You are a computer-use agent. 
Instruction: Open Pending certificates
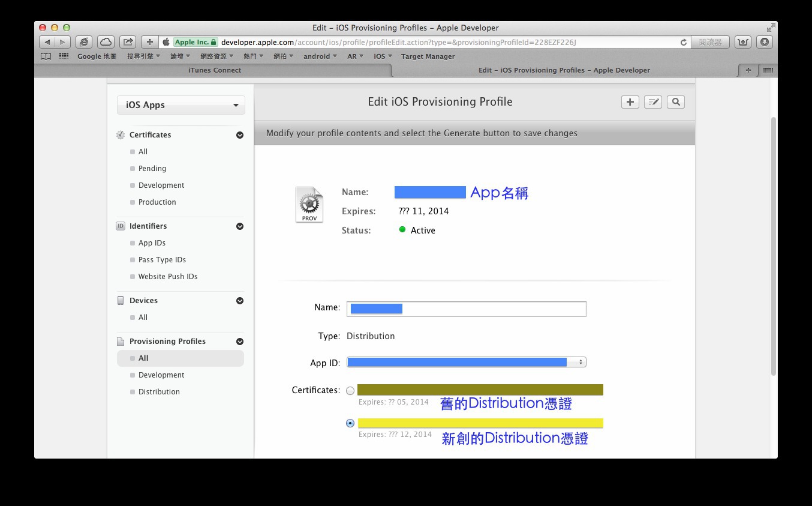152,169
